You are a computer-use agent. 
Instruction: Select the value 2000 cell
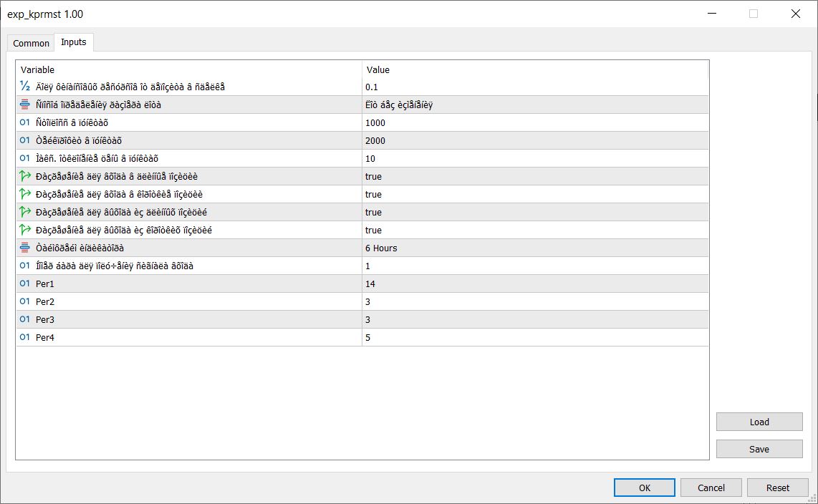pos(535,141)
